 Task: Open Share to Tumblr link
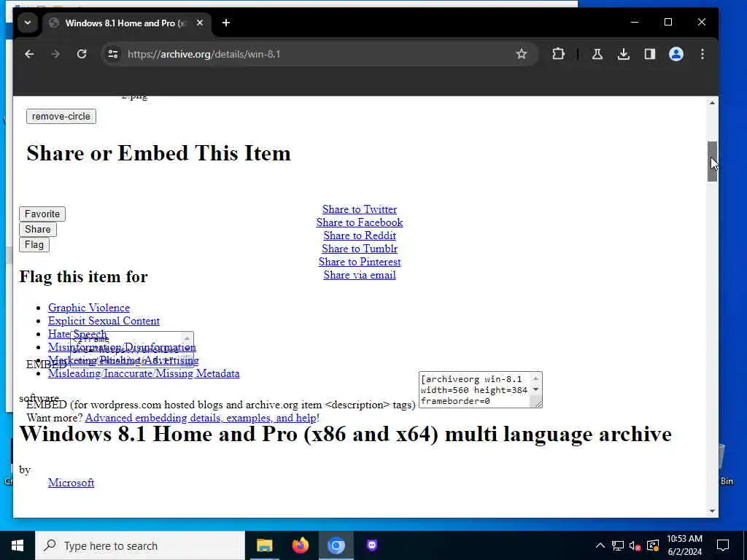(x=360, y=249)
